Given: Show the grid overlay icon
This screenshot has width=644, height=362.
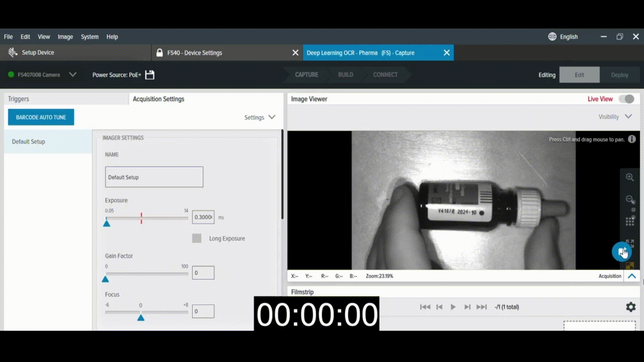Looking at the screenshot, I should coord(630,222).
